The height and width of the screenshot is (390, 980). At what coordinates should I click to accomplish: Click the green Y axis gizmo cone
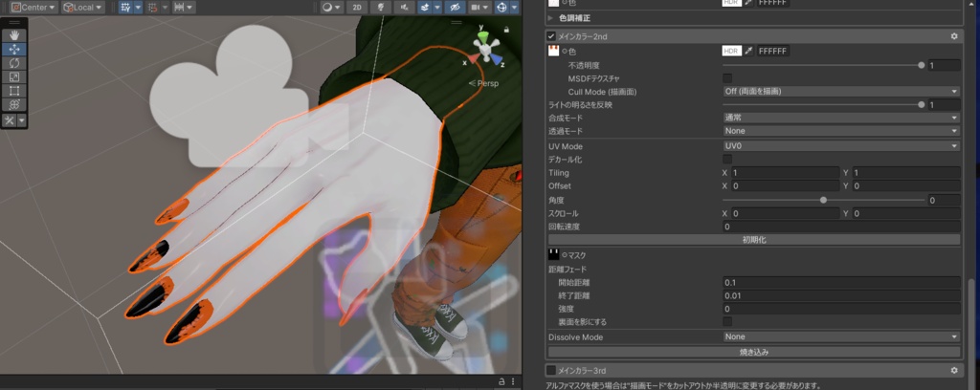[482, 38]
